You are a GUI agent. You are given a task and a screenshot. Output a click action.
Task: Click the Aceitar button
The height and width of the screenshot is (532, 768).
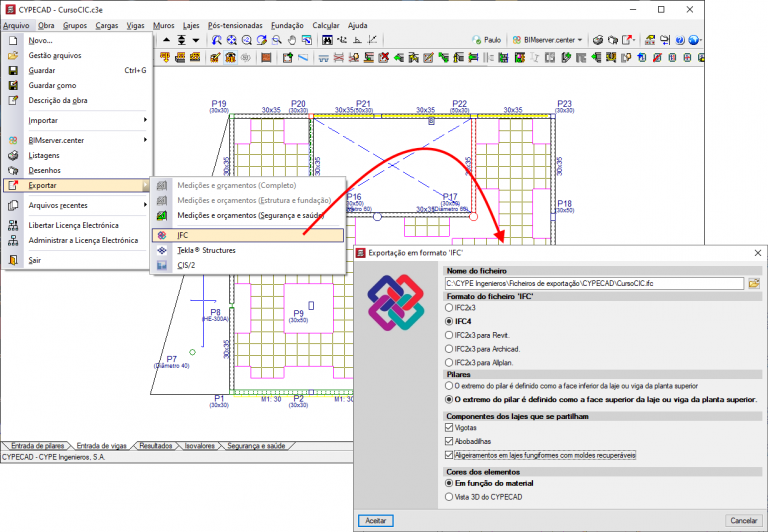376,520
